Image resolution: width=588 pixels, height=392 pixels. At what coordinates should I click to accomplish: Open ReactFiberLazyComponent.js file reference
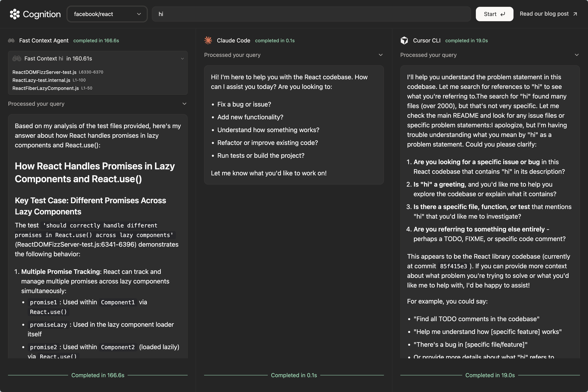[45, 88]
